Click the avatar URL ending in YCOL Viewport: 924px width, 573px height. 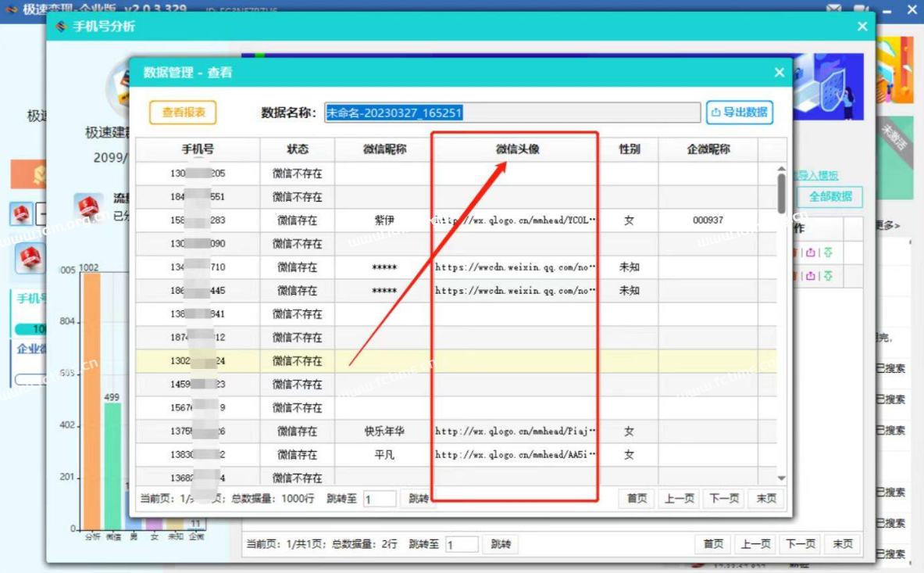pyautogui.click(x=515, y=220)
